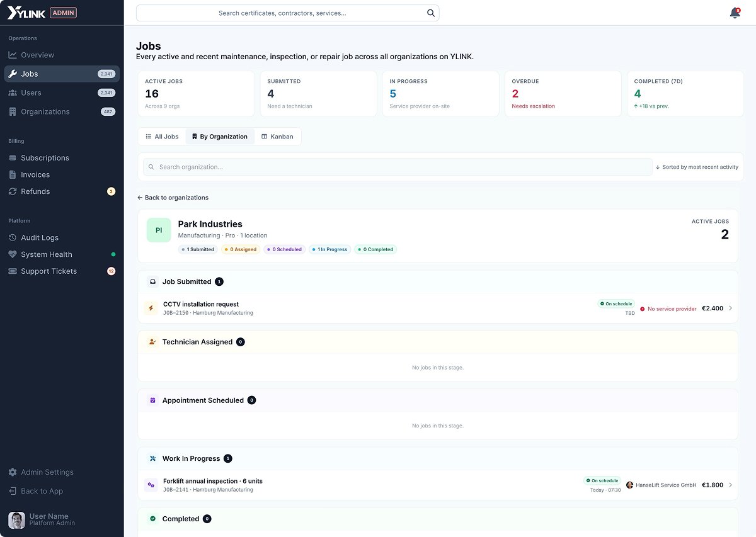Go back to organizations list
The width and height of the screenshot is (756, 537).
tap(173, 198)
